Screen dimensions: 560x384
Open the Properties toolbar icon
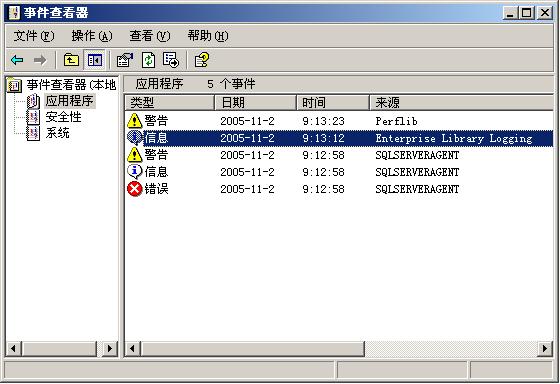[125, 60]
